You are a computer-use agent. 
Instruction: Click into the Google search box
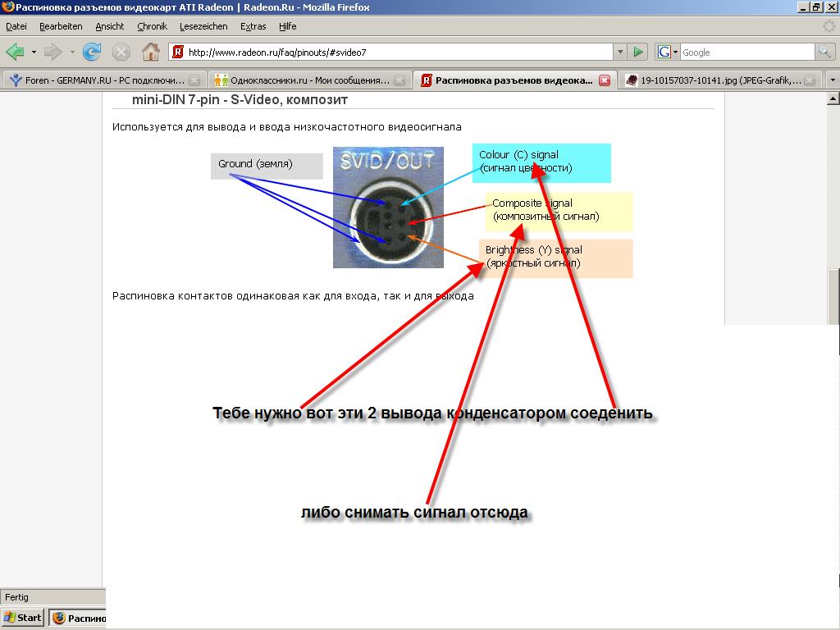(747, 52)
